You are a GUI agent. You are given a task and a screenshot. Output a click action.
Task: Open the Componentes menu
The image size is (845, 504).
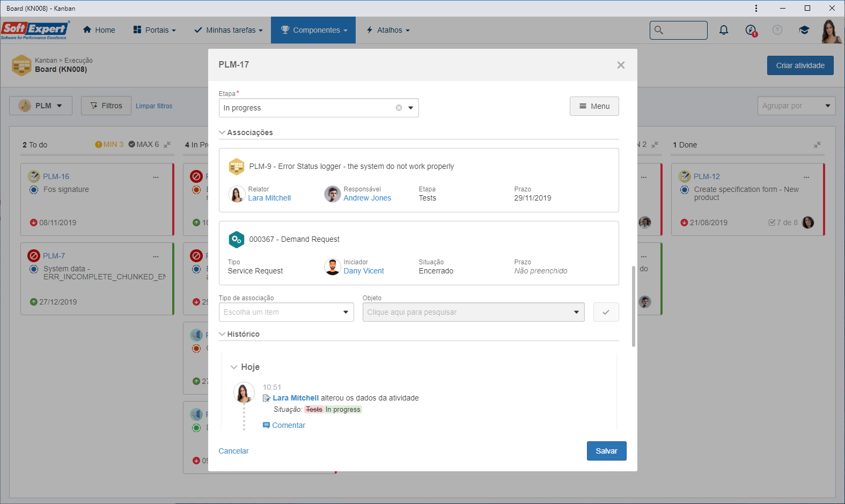pos(313,30)
